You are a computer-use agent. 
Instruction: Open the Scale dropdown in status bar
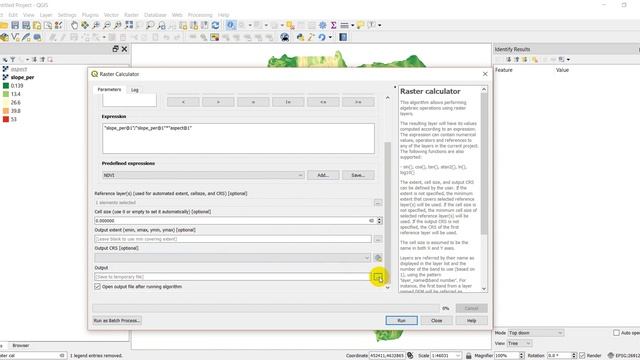[x=446, y=356]
